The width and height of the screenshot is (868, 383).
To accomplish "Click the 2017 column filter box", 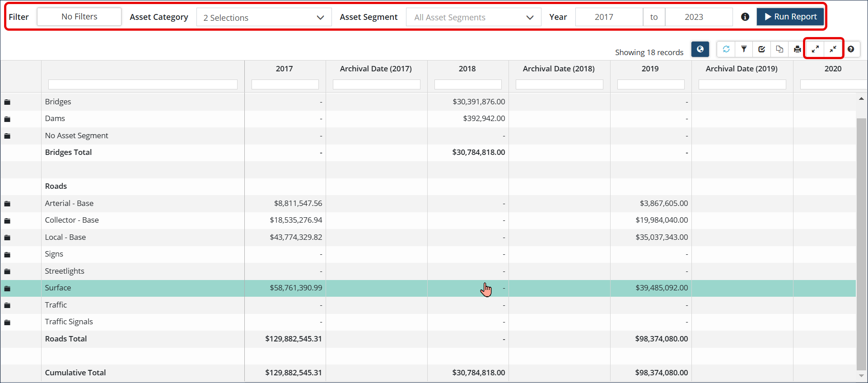I will 285,84.
